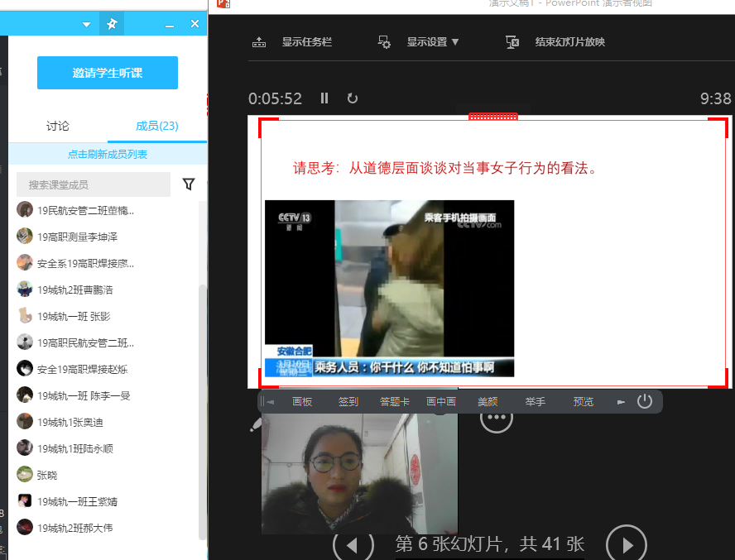Select the 成员(23) tab
Viewport: 735px width, 560px height.
(157, 127)
